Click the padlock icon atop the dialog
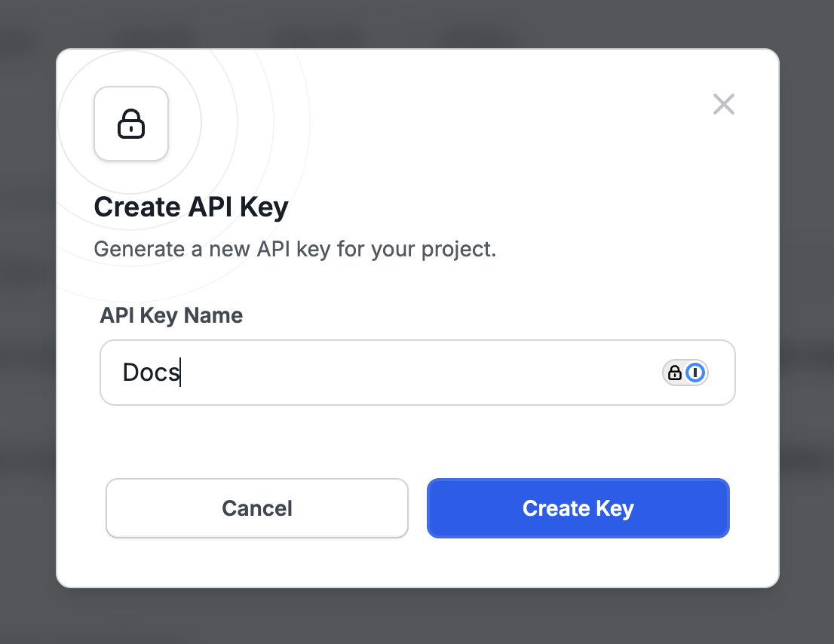The image size is (834, 644). [x=131, y=124]
